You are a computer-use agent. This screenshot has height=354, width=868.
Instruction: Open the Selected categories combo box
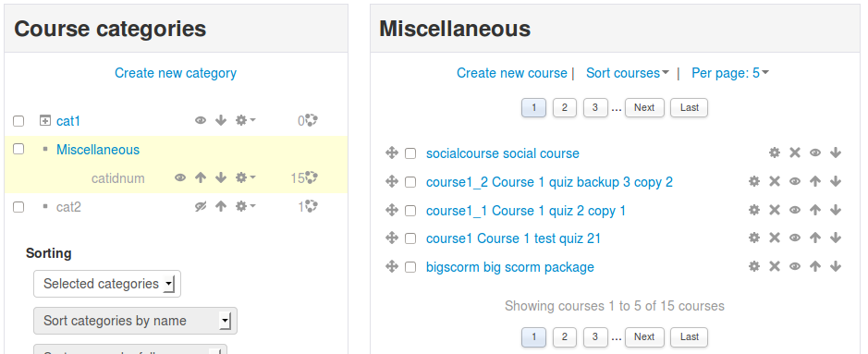107,284
